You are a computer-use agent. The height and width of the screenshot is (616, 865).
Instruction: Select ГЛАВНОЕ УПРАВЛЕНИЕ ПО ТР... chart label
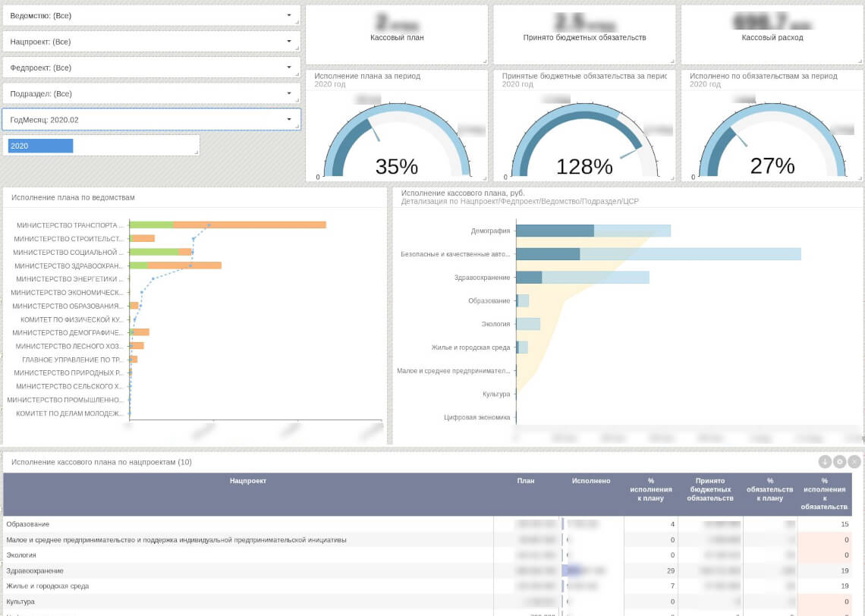tap(72, 360)
